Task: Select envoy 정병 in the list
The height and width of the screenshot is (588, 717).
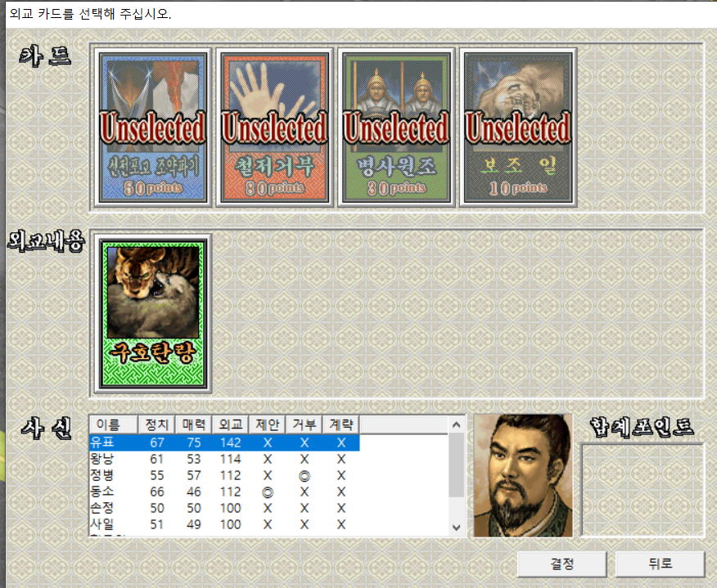Action: [224, 476]
